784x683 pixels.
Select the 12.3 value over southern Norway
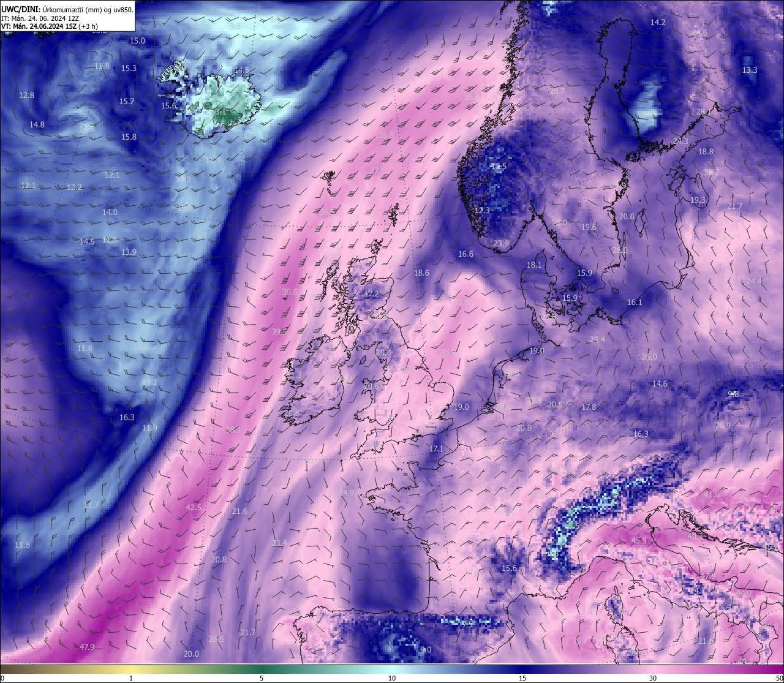(x=482, y=210)
